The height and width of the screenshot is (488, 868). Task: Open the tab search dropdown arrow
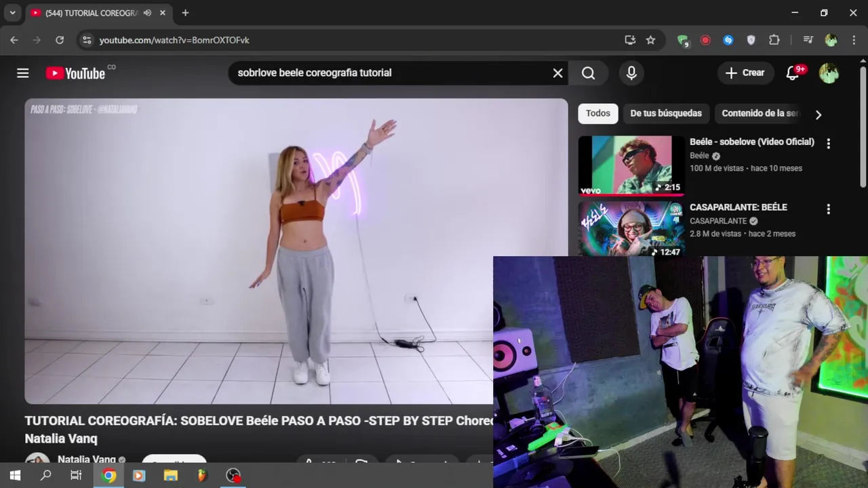pyautogui.click(x=12, y=13)
